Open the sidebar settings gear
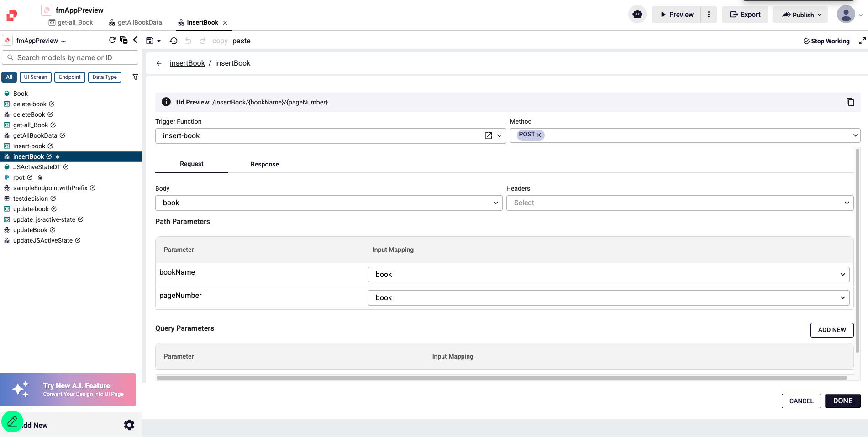Viewport: 868px width, 437px height. (129, 425)
